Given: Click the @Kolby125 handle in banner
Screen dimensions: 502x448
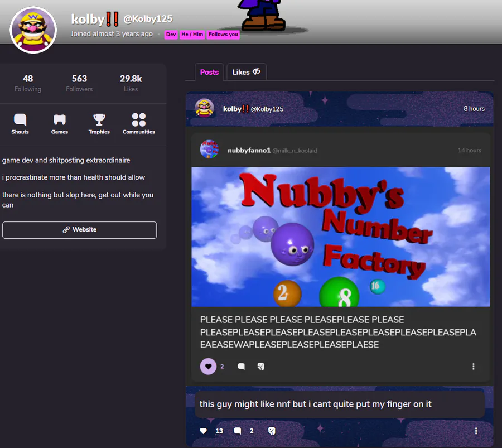Looking at the screenshot, I should pos(148,19).
